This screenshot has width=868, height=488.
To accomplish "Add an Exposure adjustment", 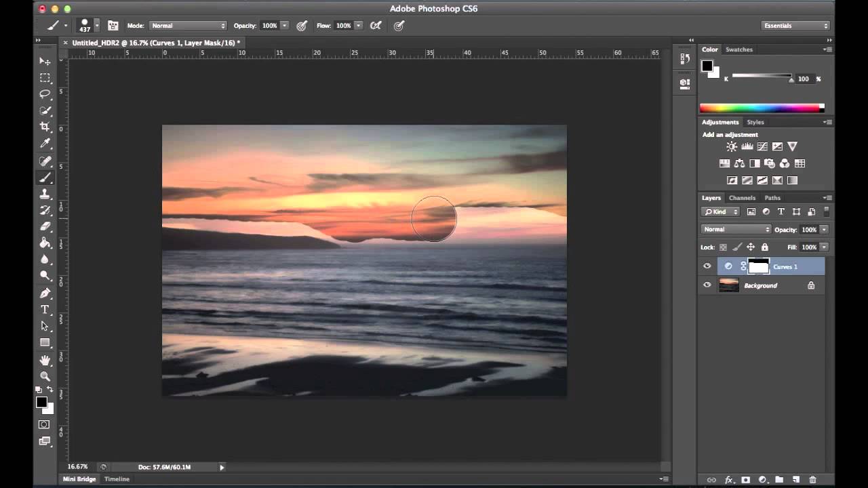I will tap(777, 146).
